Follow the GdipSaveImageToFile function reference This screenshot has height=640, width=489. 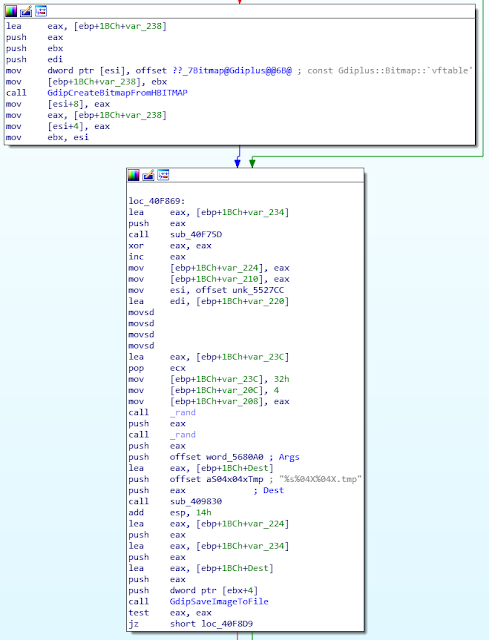coord(219,601)
